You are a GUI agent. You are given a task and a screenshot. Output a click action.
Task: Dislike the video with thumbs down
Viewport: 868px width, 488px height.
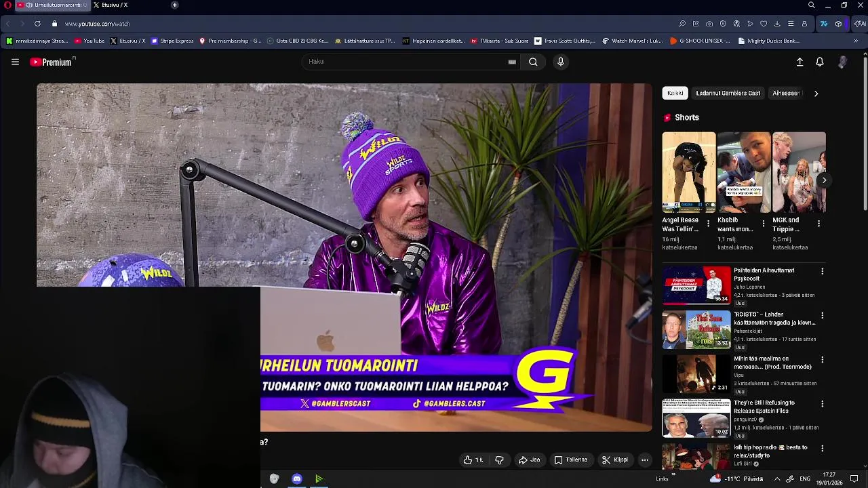[x=500, y=460]
